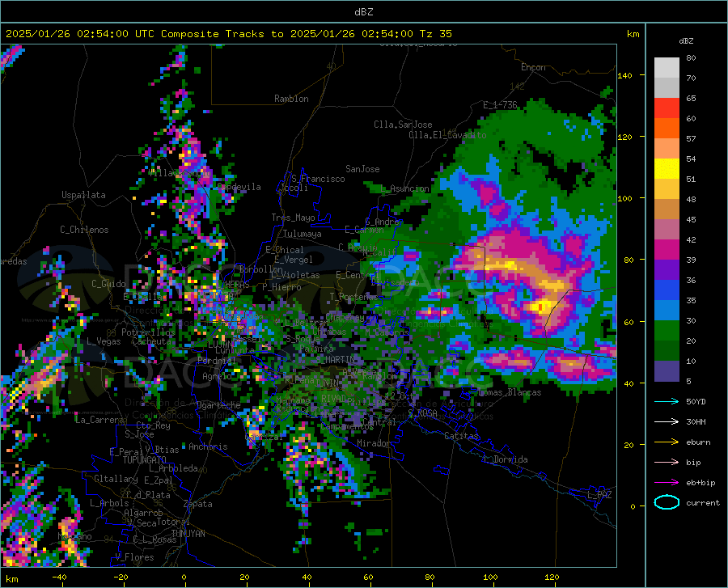The height and width of the screenshot is (588, 728).
Task: Select the red 65 dBZ legend swatch
Action: click(667, 108)
